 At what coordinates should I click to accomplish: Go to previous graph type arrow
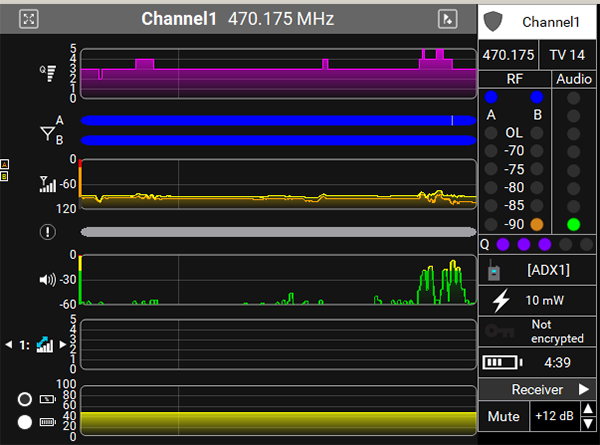9,345
